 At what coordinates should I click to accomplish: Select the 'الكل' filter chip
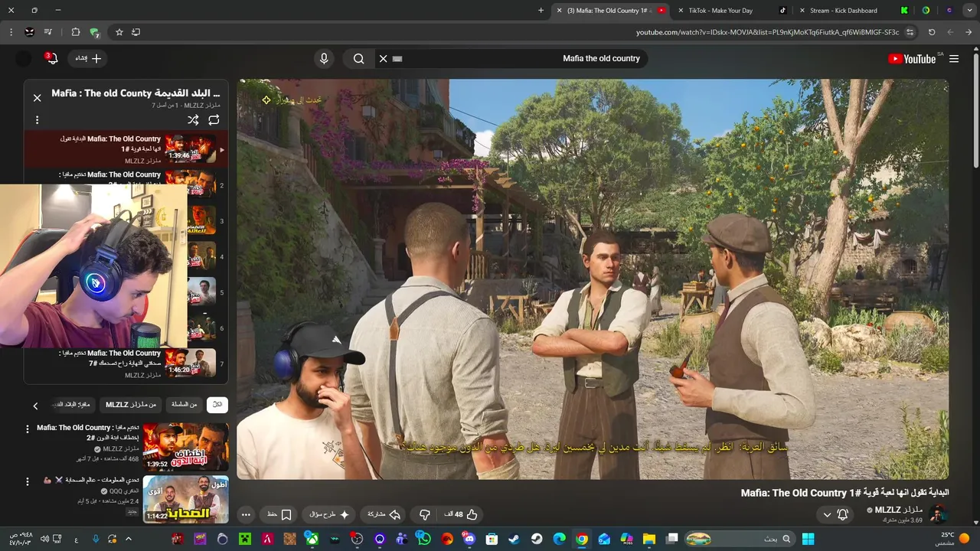(217, 405)
